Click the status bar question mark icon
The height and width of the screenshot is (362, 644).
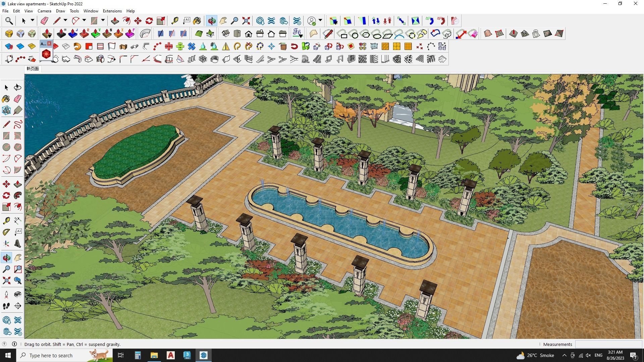click(4, 344)
